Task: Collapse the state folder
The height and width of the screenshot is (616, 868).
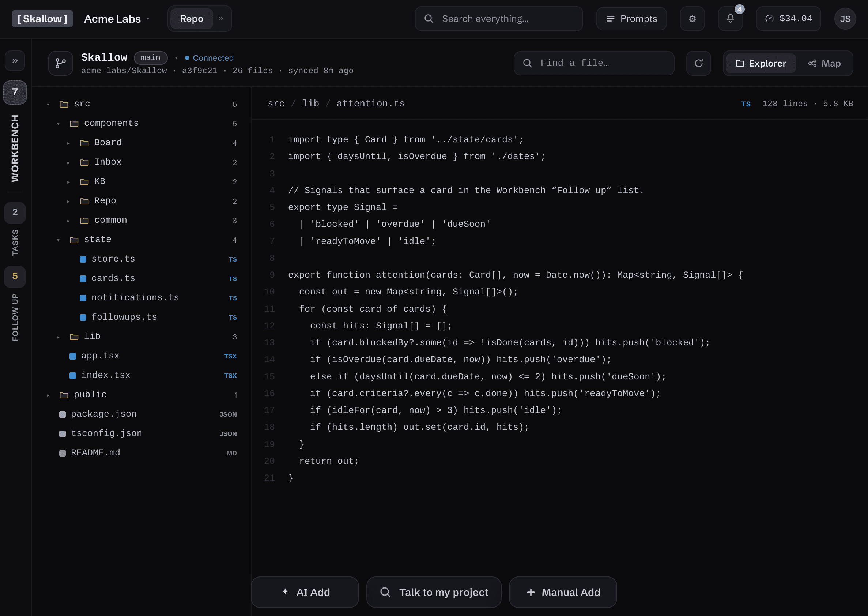Action: point(59,240)
